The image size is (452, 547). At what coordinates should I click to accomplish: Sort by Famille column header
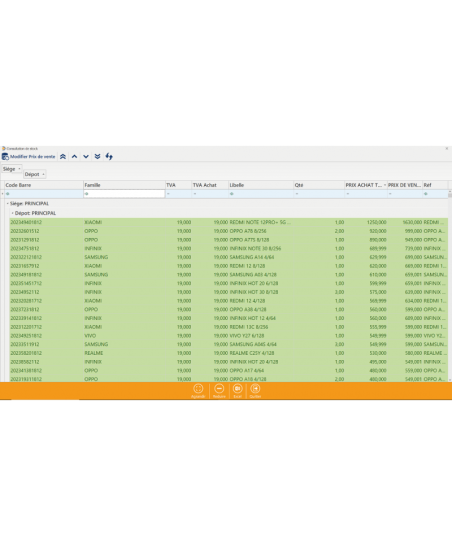click(x=124, y=185)
